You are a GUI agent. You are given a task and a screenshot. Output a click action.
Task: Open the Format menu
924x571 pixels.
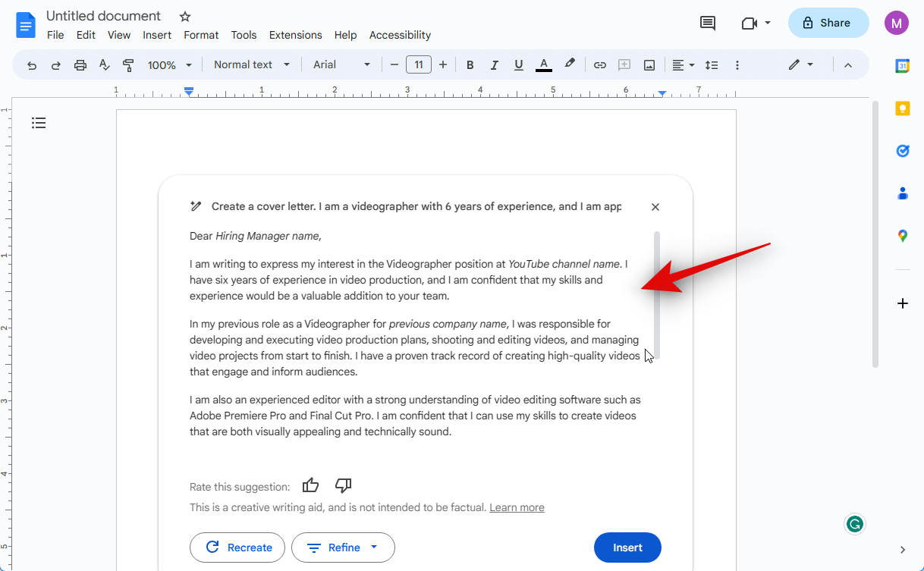pyautogui.click(x=201, y=35)
